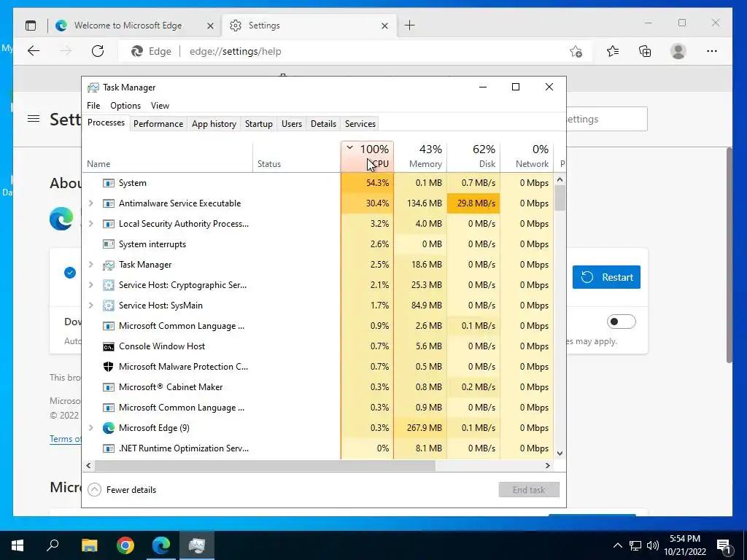Expand Local Security Authority Process
Viewport: 747px width, 560px height.
pyautogui.click(x=91, y=224)
